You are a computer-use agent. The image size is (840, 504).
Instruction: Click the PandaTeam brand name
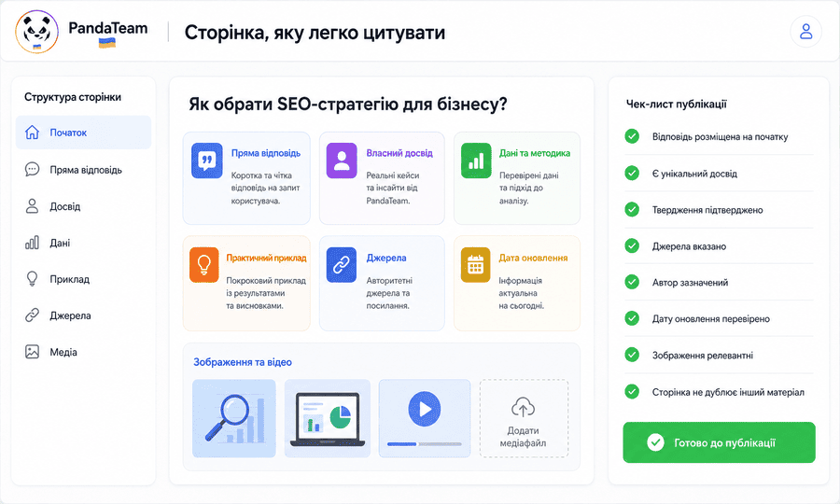point(107,28)
